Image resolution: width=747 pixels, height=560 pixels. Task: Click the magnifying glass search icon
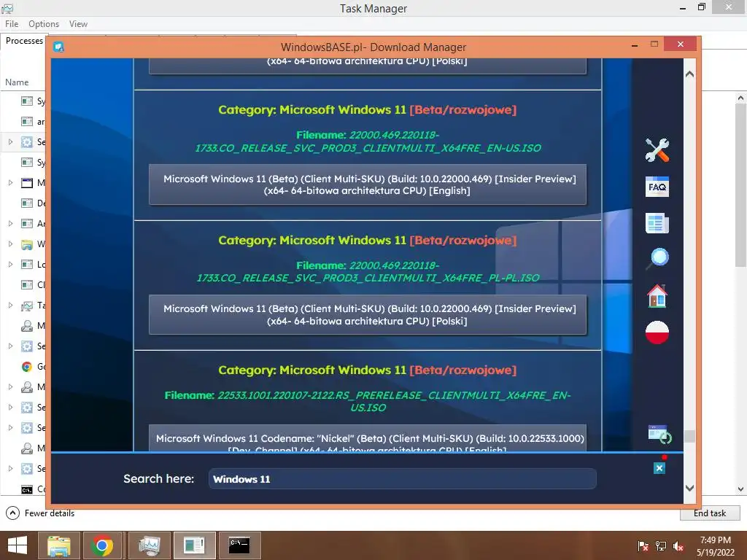click(x=657, y=259)
